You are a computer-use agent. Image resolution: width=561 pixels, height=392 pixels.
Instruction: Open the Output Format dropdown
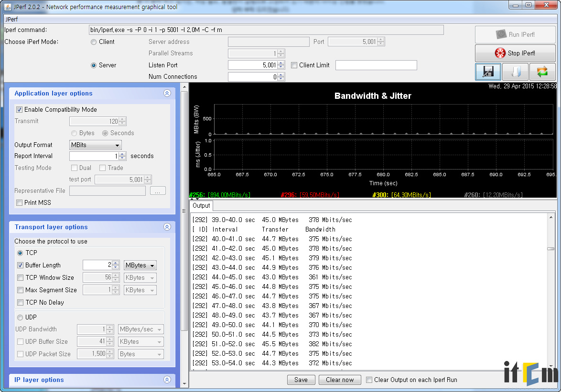tap(96, 145)
